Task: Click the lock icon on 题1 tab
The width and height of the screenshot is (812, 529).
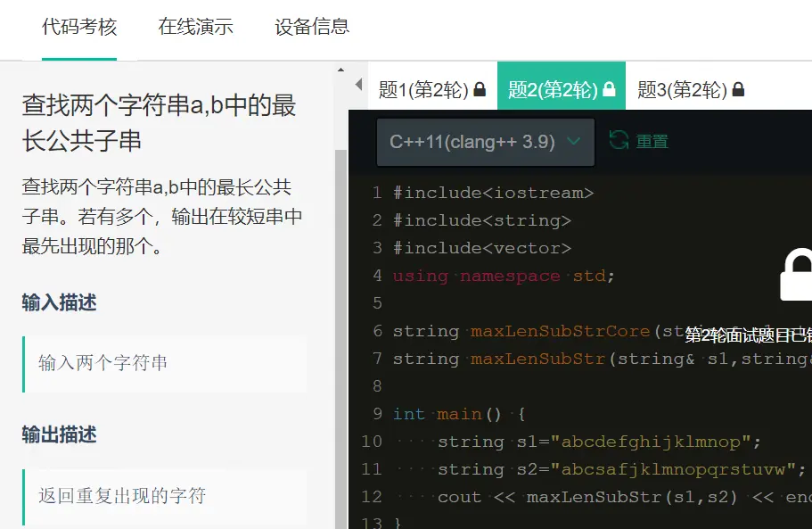Action: 480,89
